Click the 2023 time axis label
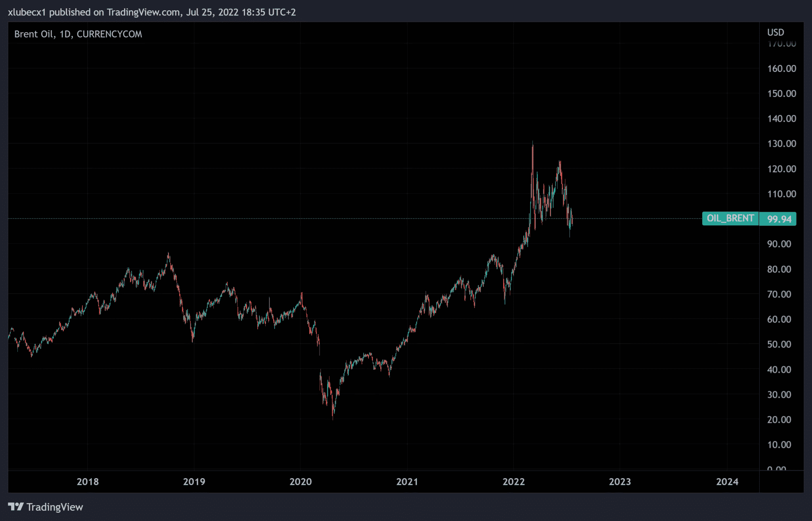This screenshot has height=521, width=812. 620,482
